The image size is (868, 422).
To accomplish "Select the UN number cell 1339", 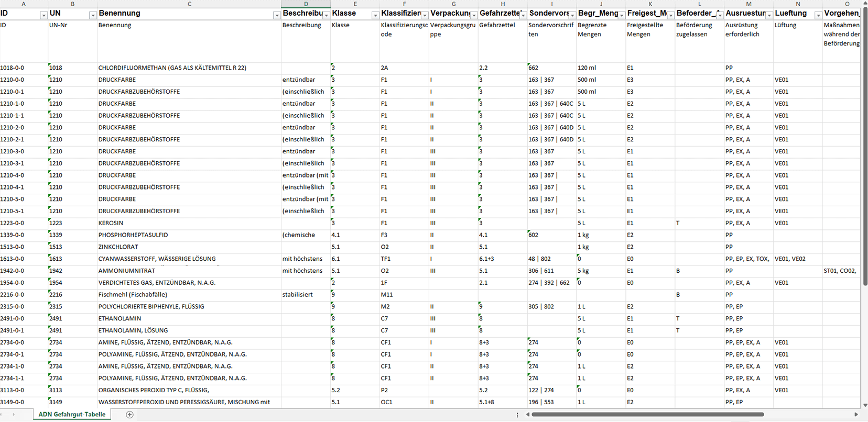I will (72, 235).
